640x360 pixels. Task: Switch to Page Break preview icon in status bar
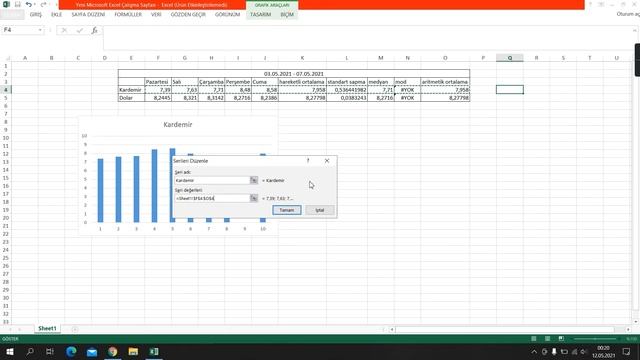[561, 338]
